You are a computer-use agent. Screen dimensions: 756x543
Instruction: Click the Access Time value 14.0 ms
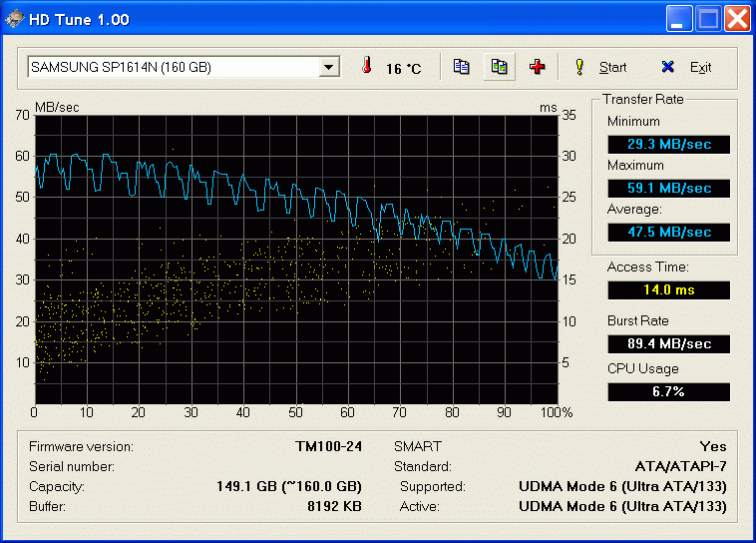(669, 290)
